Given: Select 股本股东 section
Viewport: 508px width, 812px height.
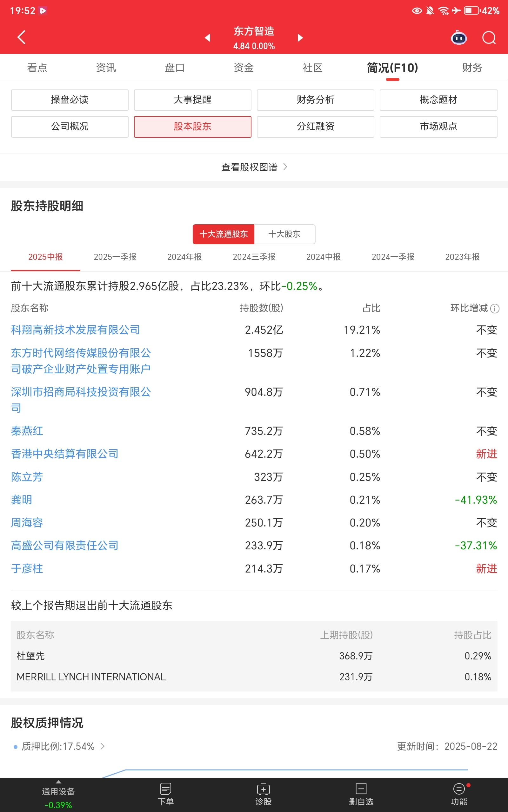Looking at the screenshot, I should pos(192,127).
